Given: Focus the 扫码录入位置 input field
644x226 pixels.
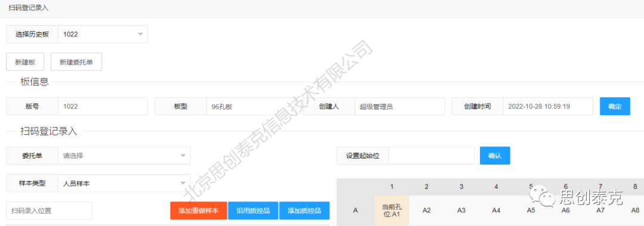Looking at the screenshot, I should 49,211.
